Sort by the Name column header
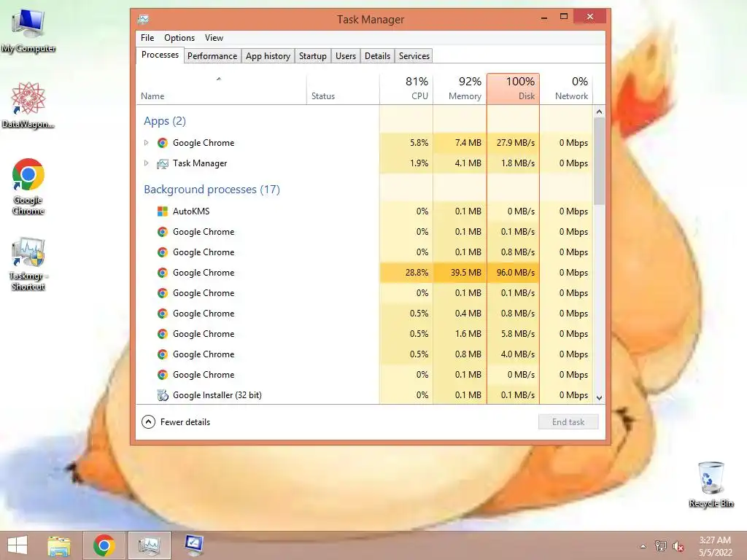 click(x=221, y=89)
